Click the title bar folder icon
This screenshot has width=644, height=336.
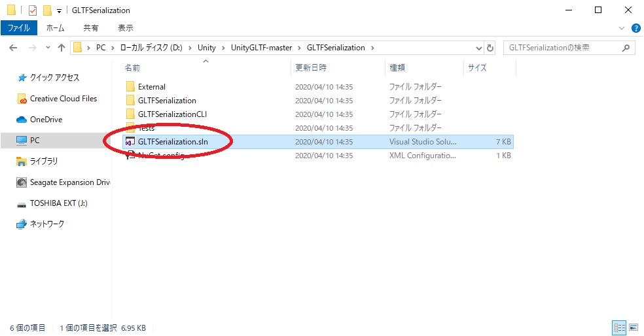[x=12, y=10]
